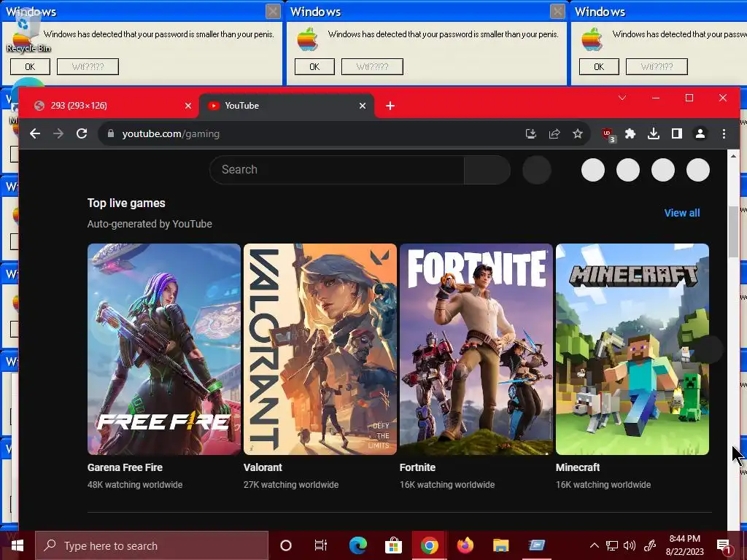Open View all top live games
Image resolution: width=747 pixels, height=560 pixels.
click(x=682, y=213)
